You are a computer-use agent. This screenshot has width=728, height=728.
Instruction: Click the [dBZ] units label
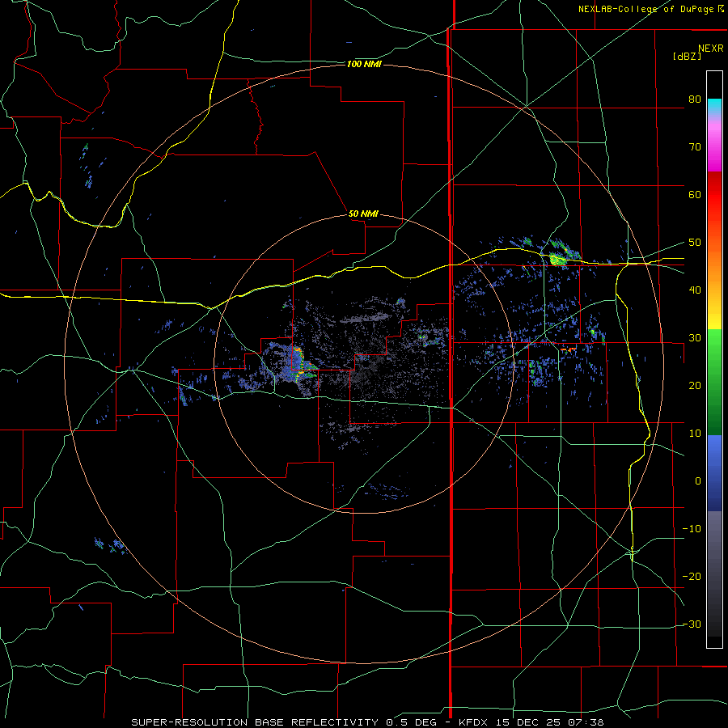687,57
